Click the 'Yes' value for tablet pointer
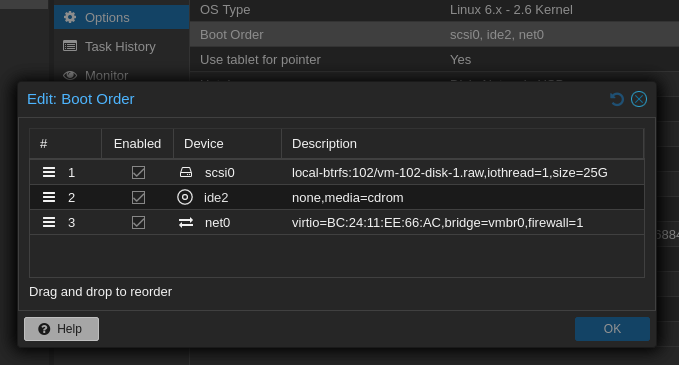 coord(460,60)
